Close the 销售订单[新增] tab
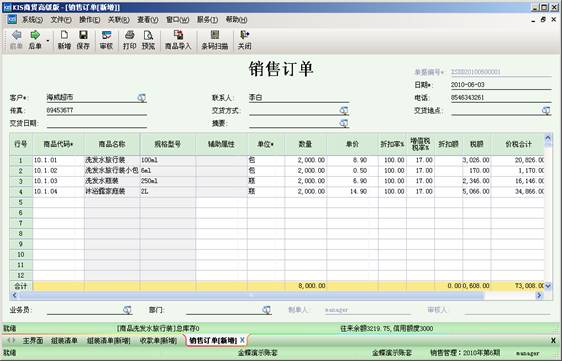 click(243, 340)
